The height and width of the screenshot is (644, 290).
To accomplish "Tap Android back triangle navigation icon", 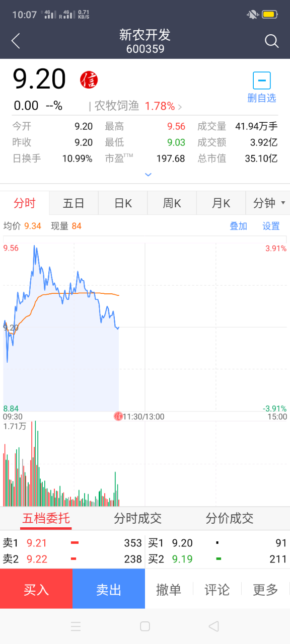I will (213, 626).
